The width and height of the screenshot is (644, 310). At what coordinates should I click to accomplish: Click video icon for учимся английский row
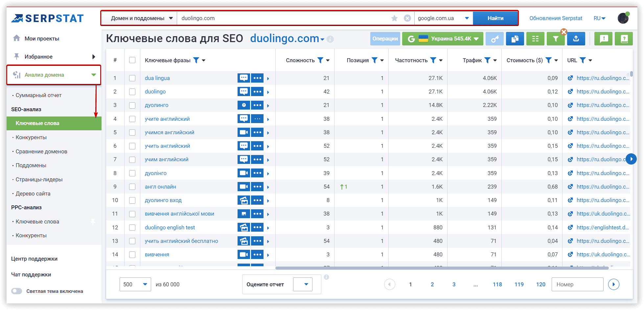click(x=244, y=132)
